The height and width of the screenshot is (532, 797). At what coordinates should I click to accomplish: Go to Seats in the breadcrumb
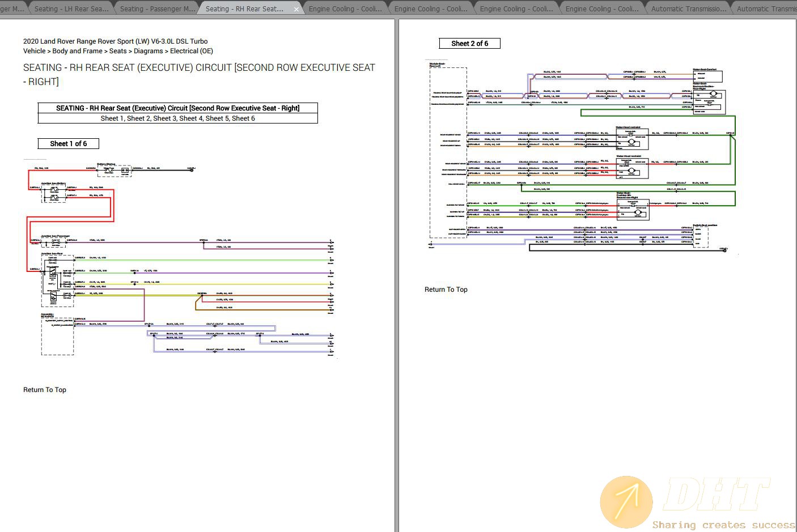[x=118, y=51]
